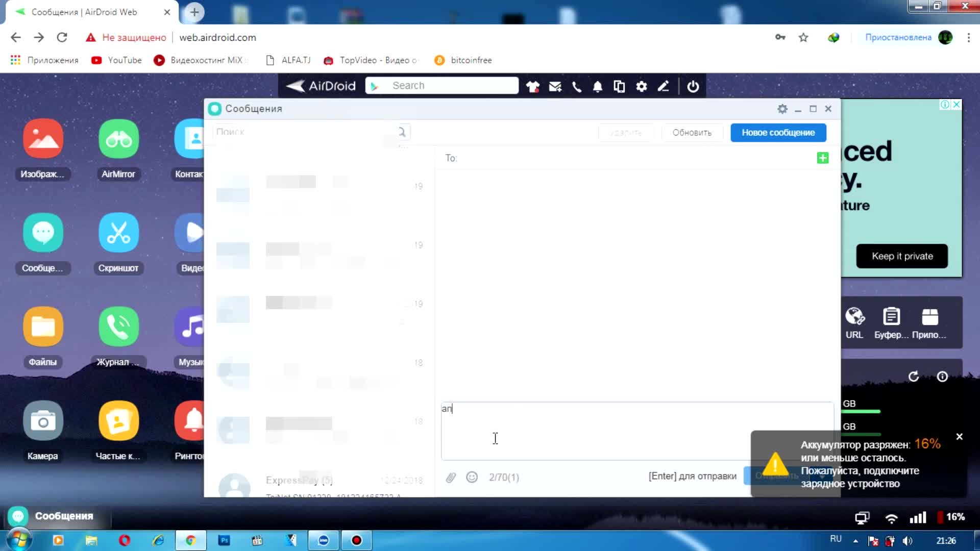Open Photoshop from the Windows taskbar

224,540
